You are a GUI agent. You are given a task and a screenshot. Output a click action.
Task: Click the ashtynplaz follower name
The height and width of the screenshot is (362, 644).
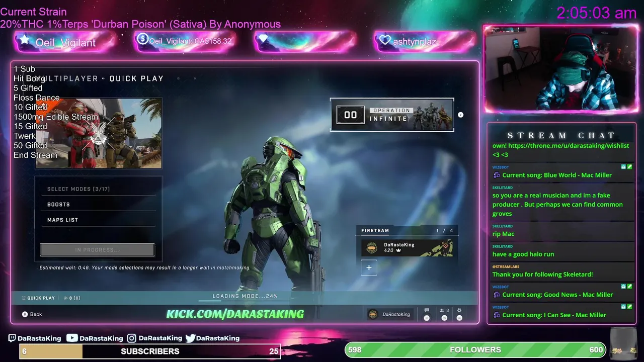(x=415, y=42)
